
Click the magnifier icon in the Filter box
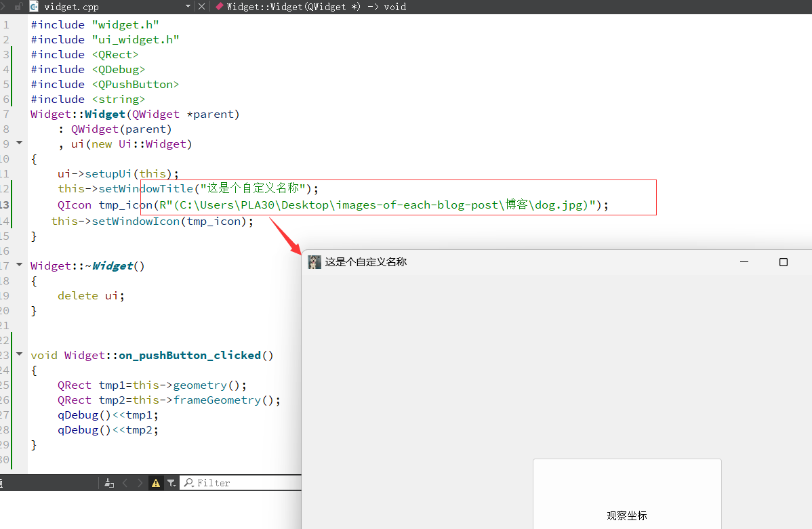pos(189,482)
